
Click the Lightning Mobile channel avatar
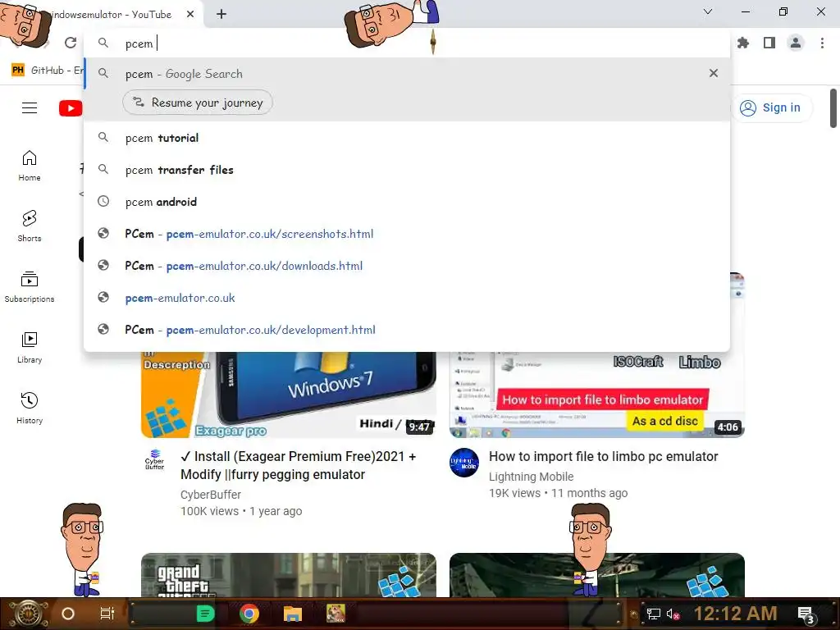(464, 463)
